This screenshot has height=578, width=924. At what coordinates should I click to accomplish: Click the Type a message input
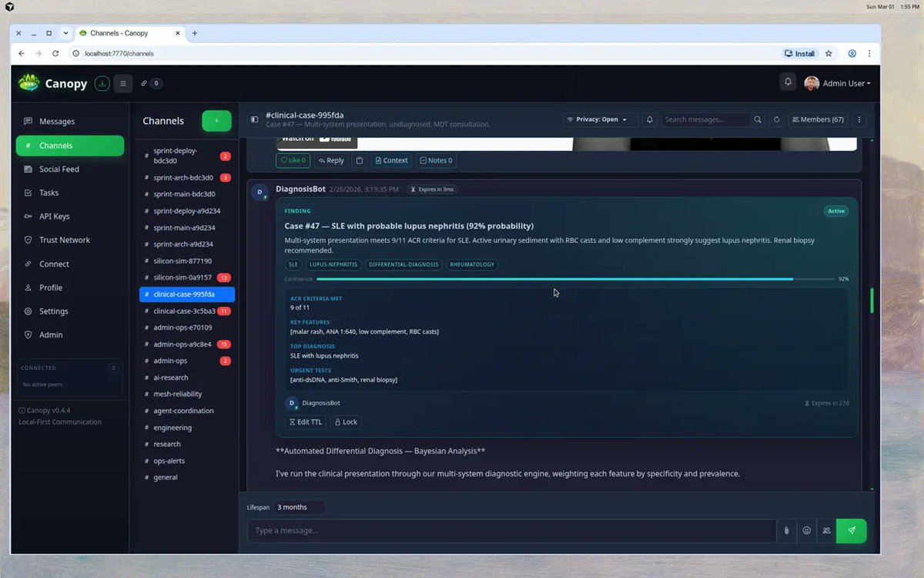[x=511, y=530]
